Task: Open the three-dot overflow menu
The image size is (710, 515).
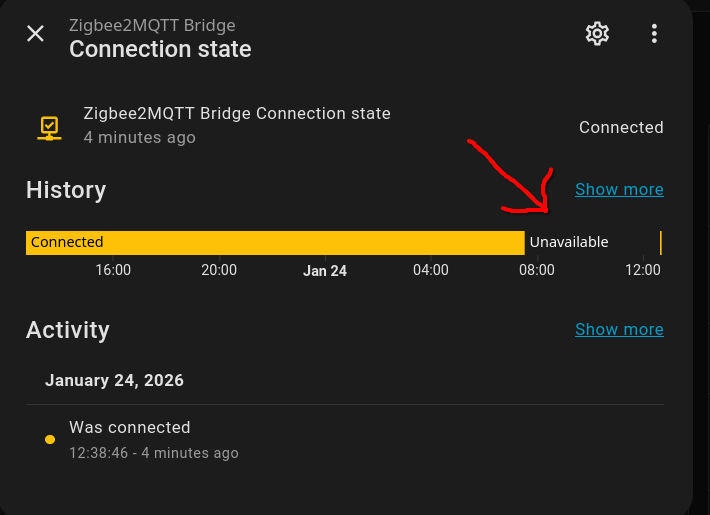Action: point(654,34)
